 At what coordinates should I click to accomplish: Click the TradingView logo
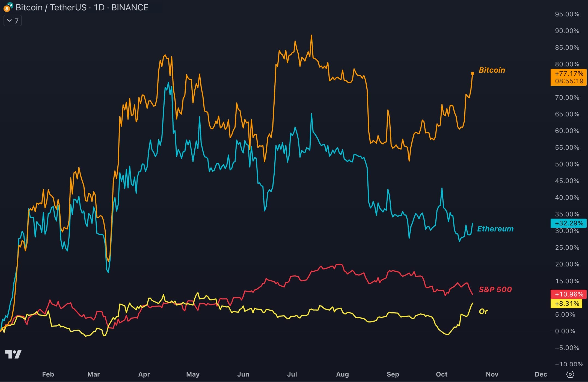click(13, 354)
